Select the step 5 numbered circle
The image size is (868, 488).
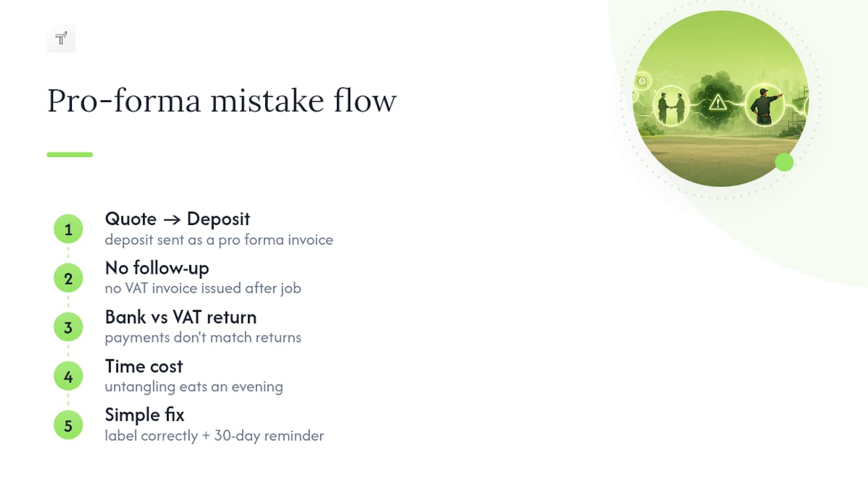68,426
